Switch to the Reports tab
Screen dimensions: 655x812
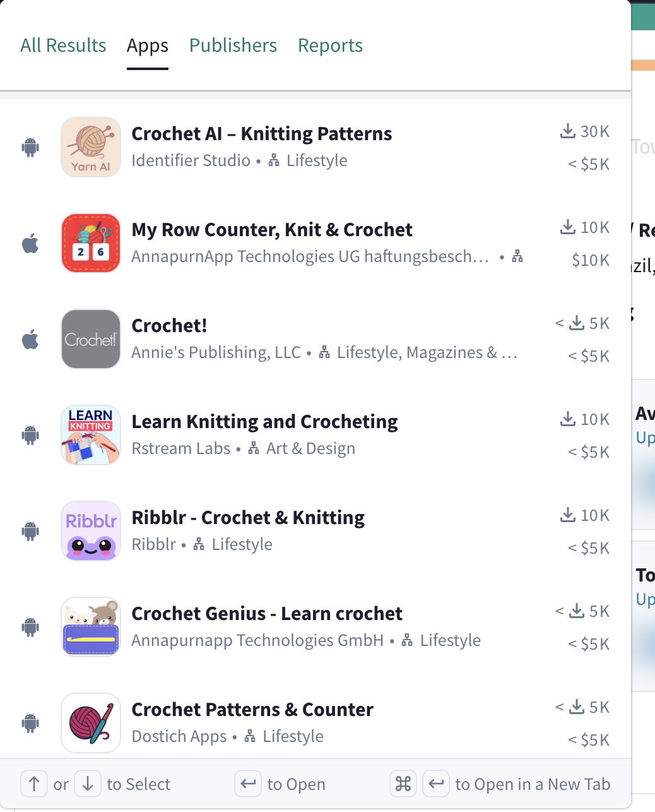(330, 45)
